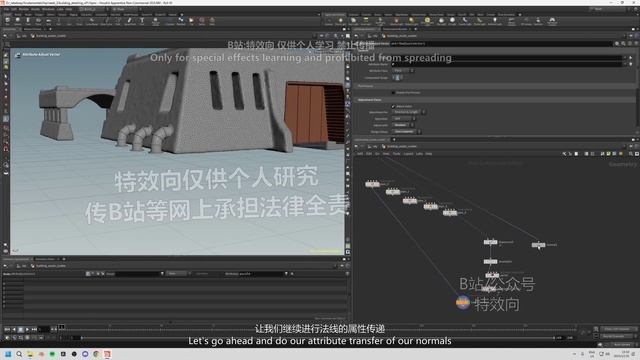Click the play button in the playbar
The width and height of the screenshot is (640, 360).
click(27, 329)
